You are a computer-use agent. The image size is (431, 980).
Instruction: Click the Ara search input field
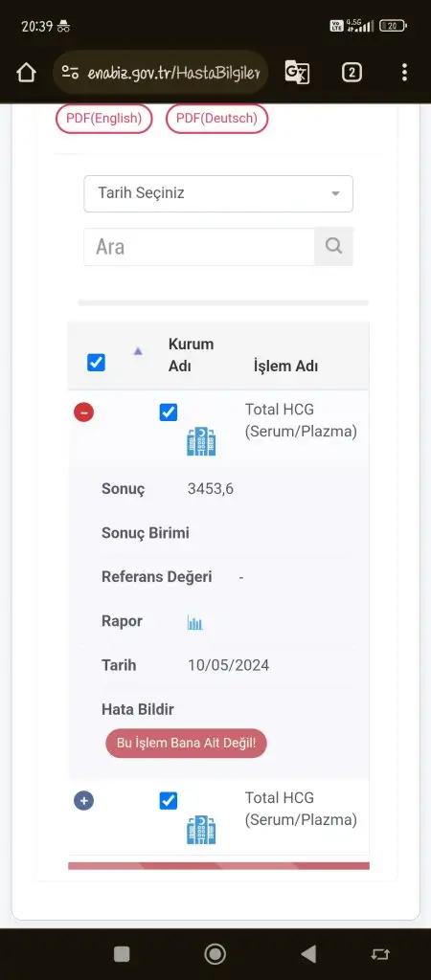[x=199, y=246]
